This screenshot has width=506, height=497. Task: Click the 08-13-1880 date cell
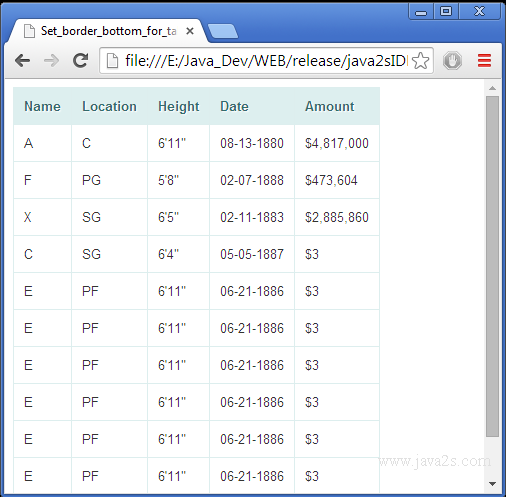coord(252,143)
